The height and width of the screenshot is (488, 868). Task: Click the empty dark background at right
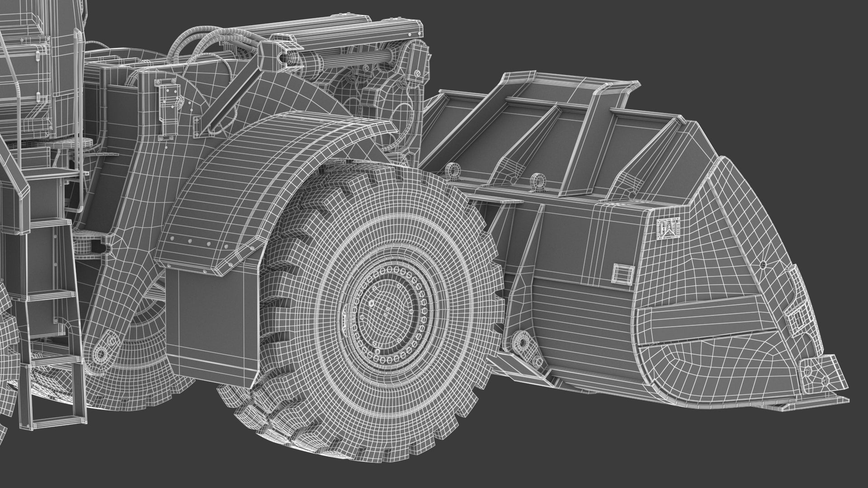pyautogui.click(x=791, y=68)
